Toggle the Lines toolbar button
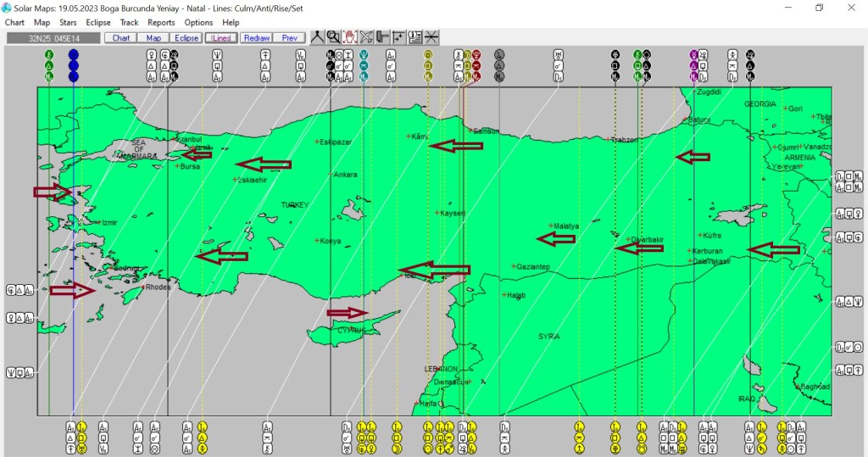 [x=221, y=38]
